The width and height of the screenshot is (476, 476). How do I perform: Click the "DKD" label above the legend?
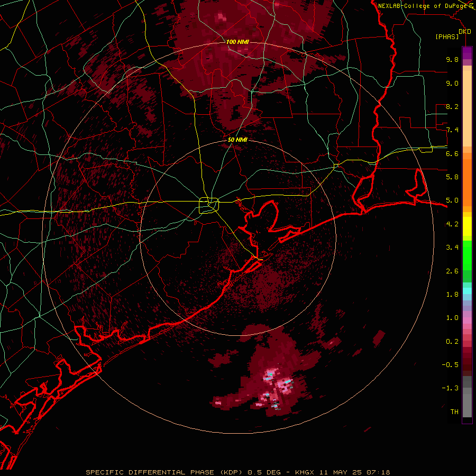[x=464, y=32]
